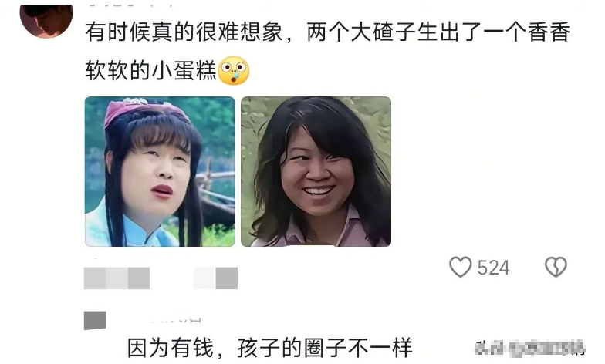The height and width of the screenshot is (364, 605).
Task: Open the commenter's round profile avatar
Action: click(46, 20)
